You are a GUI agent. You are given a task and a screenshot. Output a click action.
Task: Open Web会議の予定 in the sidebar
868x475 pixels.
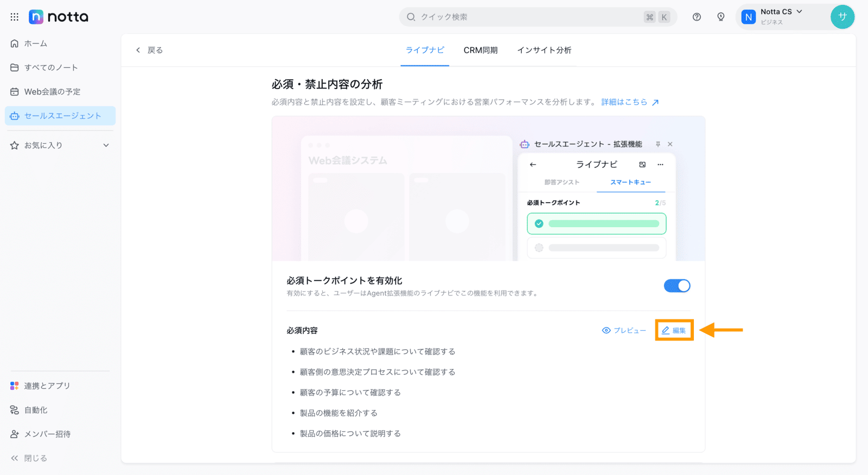pos(60,92)
